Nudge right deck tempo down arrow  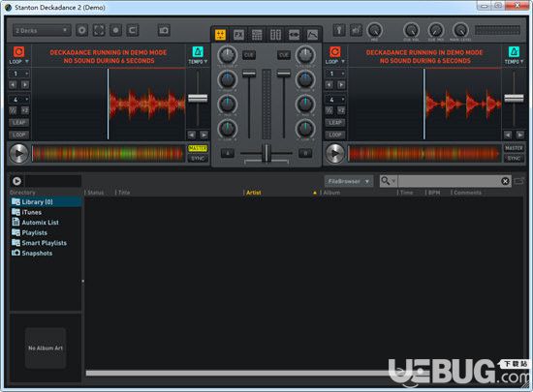(x=508, y=135)
